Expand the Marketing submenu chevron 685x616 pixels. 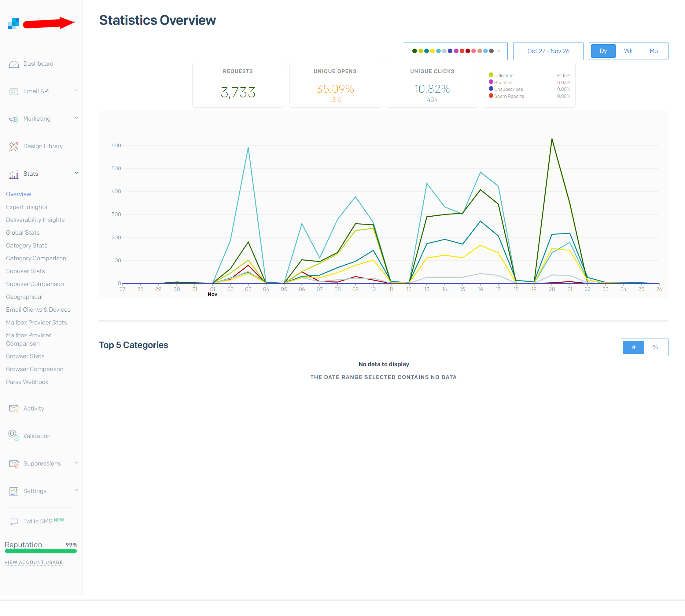(76, 118)
